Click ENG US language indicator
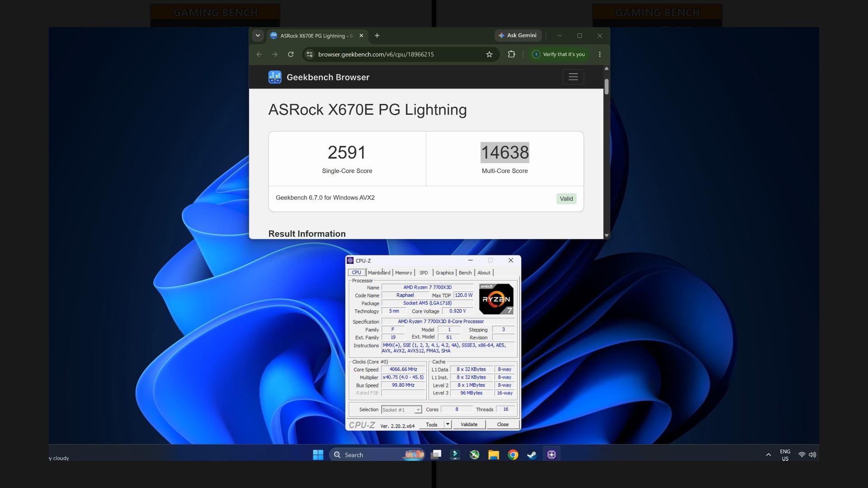The image size is (868, 488). click(785, 455)
